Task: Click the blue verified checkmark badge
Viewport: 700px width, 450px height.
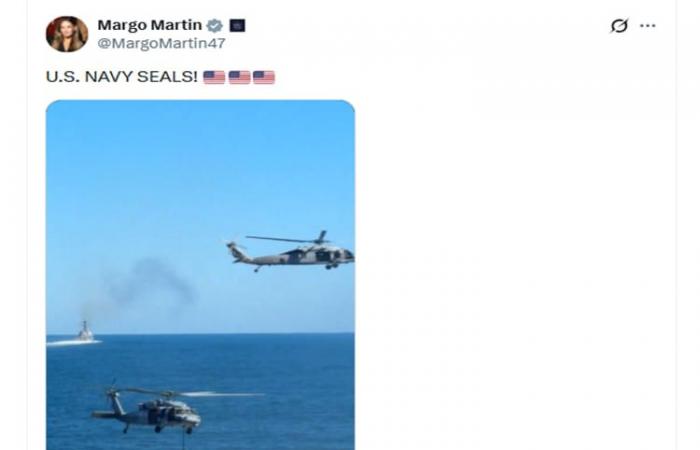Action: (x=215, y=25)
